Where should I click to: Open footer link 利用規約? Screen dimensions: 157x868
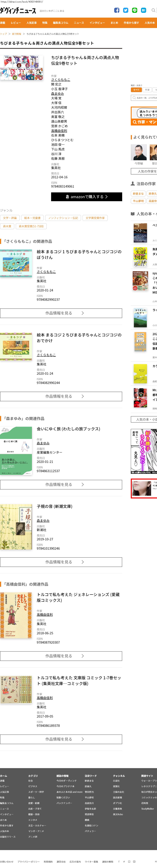tap(48, 862)
